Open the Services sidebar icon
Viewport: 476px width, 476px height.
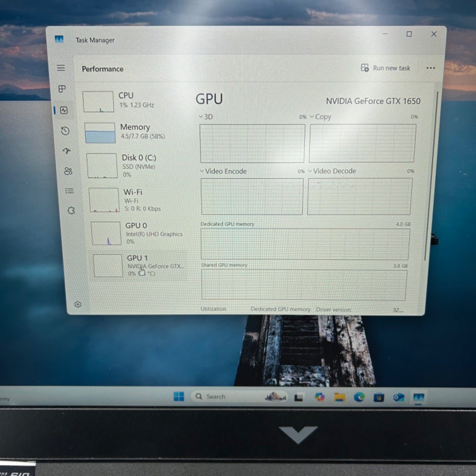[x=71, y=210]
